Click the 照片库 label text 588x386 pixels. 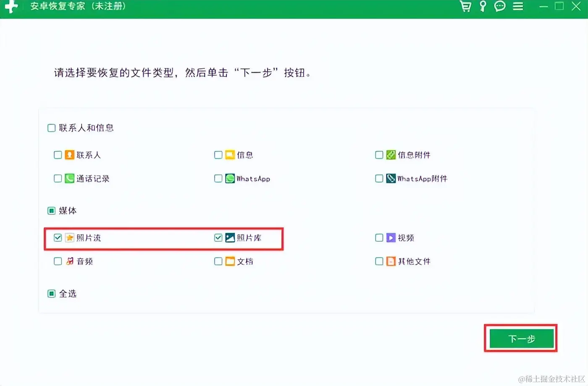(249, 238)
